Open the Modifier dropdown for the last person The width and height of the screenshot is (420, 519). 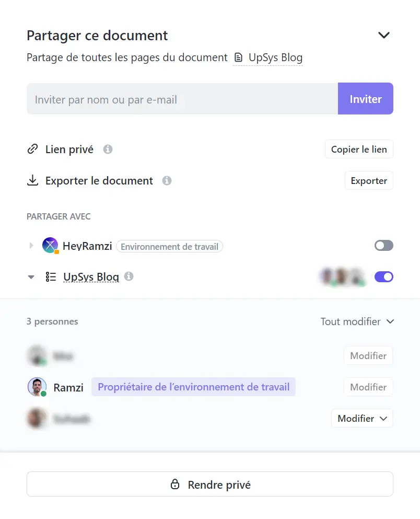(x=362, y=418)
